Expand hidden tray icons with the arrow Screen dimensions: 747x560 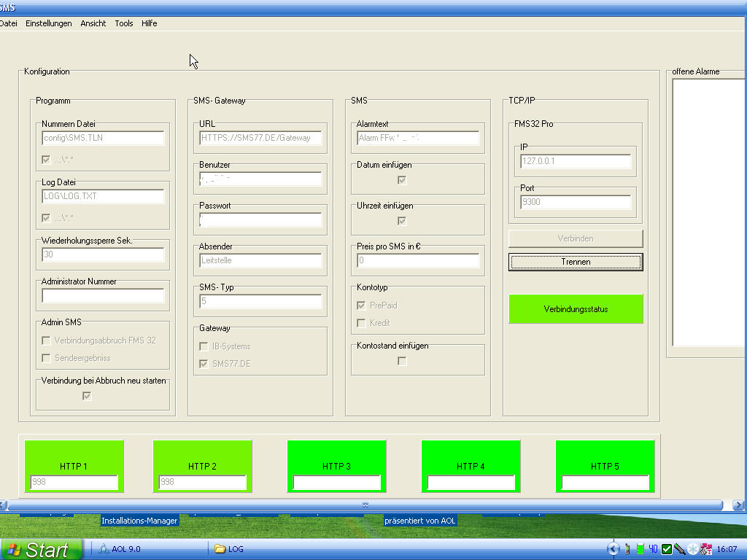click(x=613, y=549)
